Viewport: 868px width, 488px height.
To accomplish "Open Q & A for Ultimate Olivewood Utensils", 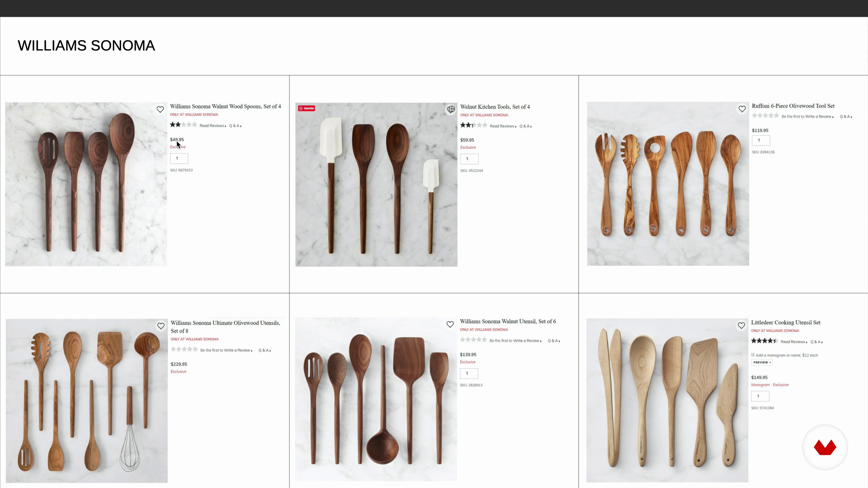I will [x=265, y=350].
